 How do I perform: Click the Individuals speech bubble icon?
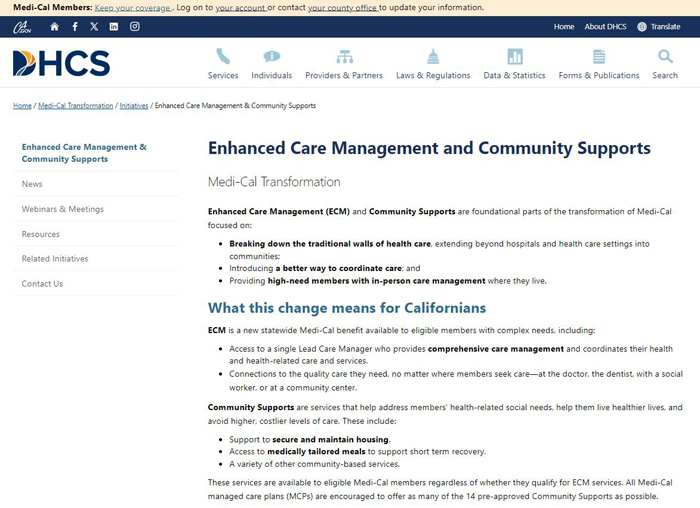[x=271, y=57]
